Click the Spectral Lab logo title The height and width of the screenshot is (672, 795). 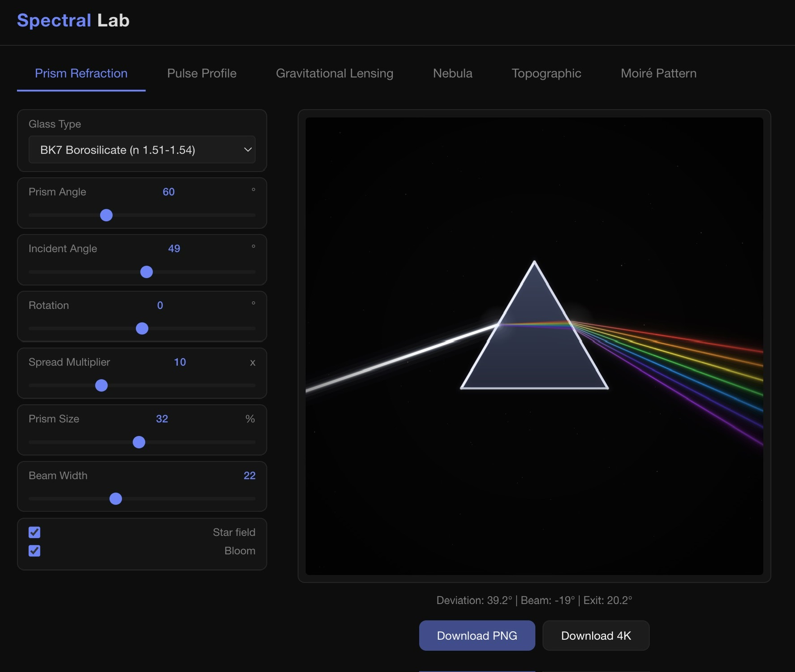(x=73, y=21)
